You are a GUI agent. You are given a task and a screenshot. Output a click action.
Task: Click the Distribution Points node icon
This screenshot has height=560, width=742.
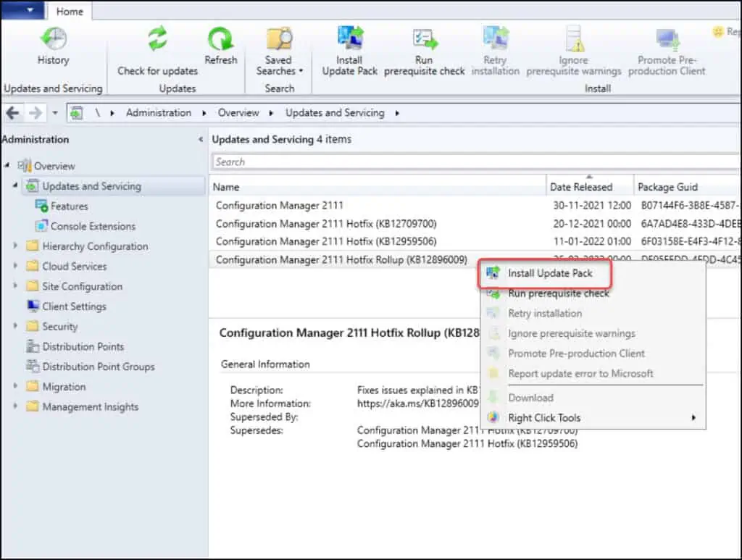[33, 346]
